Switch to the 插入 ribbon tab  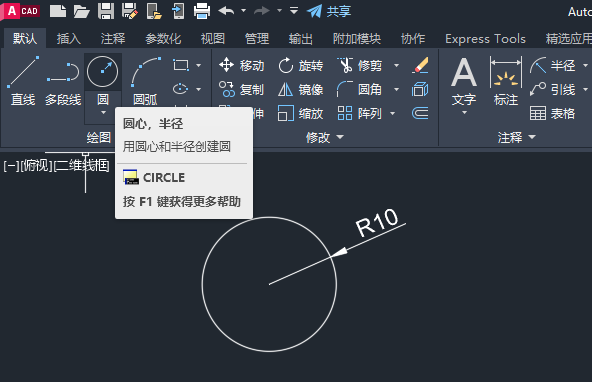[x=69, y=39]
